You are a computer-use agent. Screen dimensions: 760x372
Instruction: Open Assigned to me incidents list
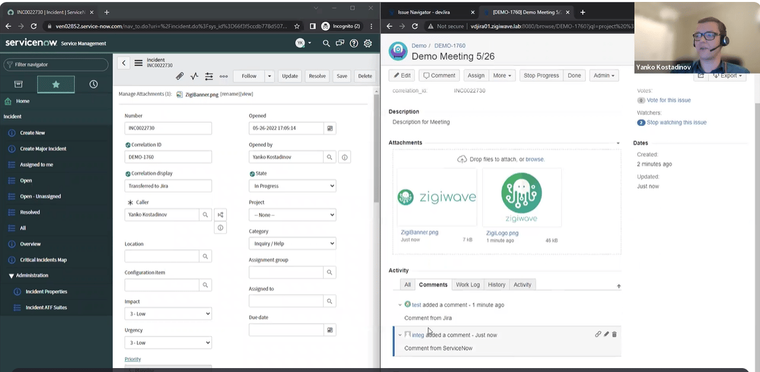tap(36, 165)
